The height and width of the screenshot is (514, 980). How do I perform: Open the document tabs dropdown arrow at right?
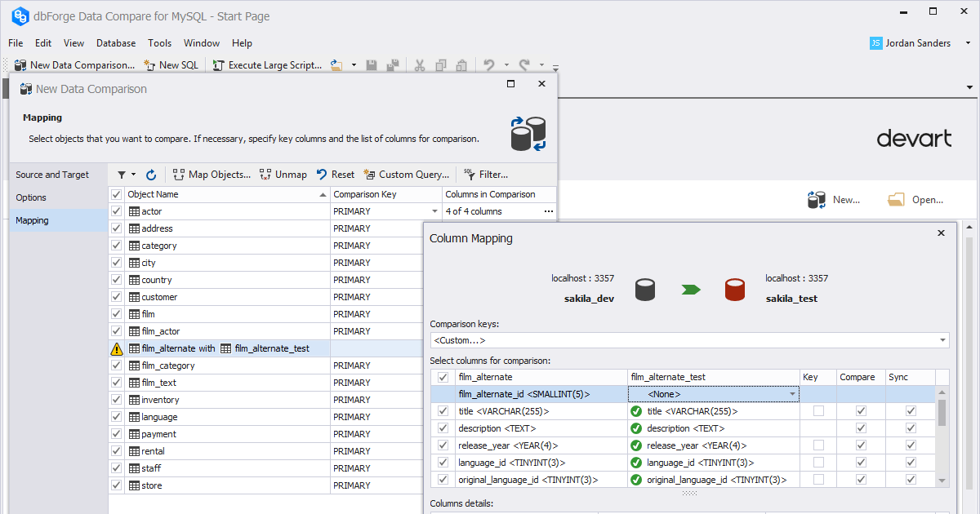[x=970, y=86]
